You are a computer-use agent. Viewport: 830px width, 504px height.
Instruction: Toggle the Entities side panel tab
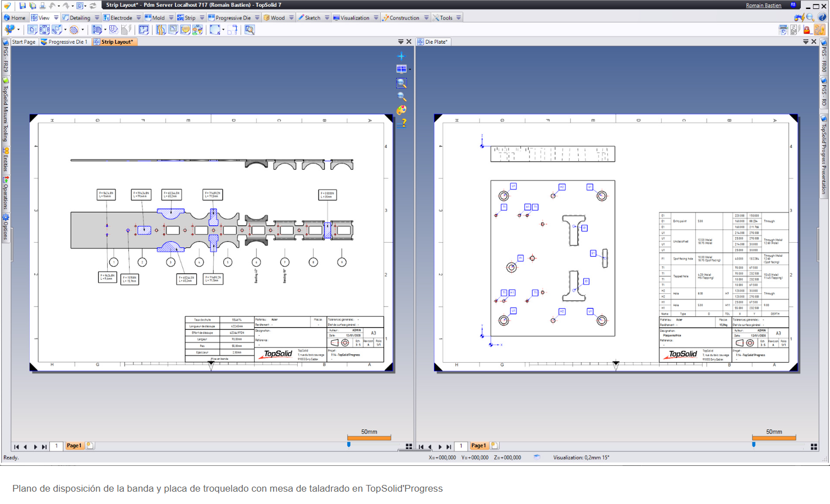(6, 160)
